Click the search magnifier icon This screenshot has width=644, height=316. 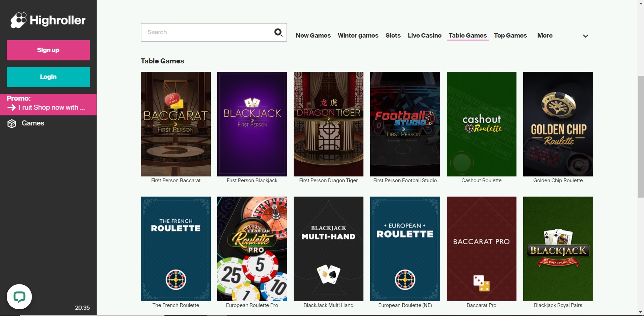pyautogui.click(x=278, y=32)
